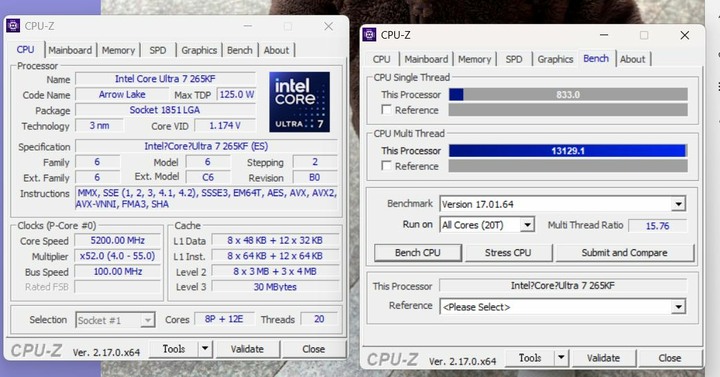Click Technology value 3 nm
Screen dimensions: 720x377
99,125
